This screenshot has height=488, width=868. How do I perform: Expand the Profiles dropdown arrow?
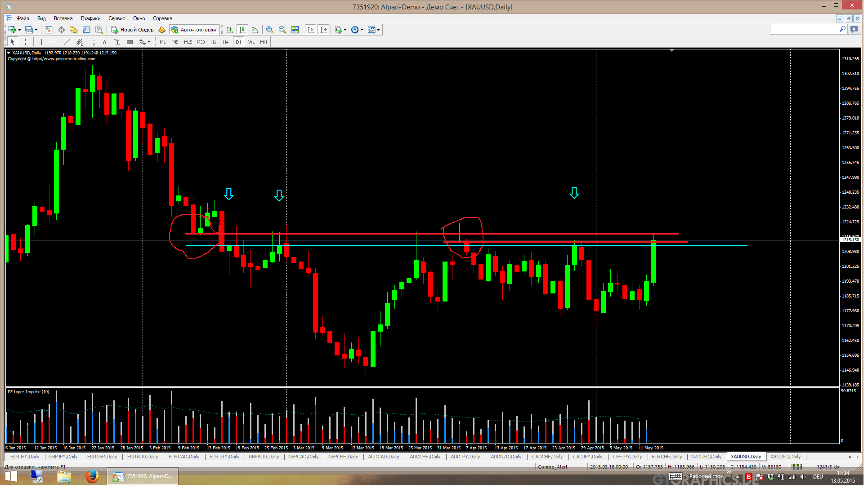pos(36,30)
